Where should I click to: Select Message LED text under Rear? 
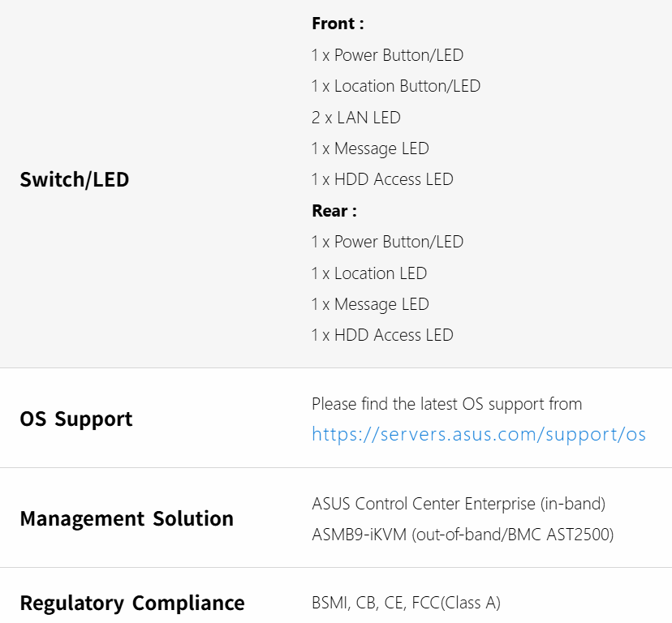[370, 305]
